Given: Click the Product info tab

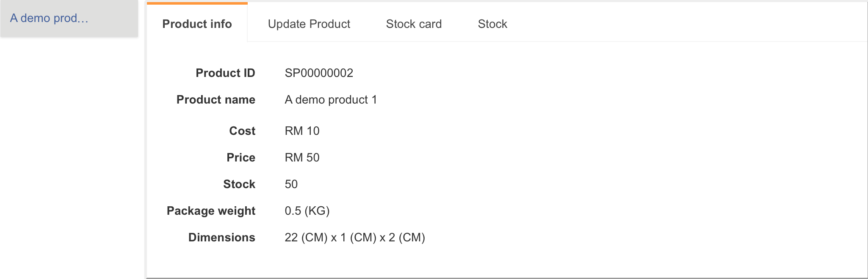Looking at the screenshot, I should pyautogui.click(x=197, y=24).
